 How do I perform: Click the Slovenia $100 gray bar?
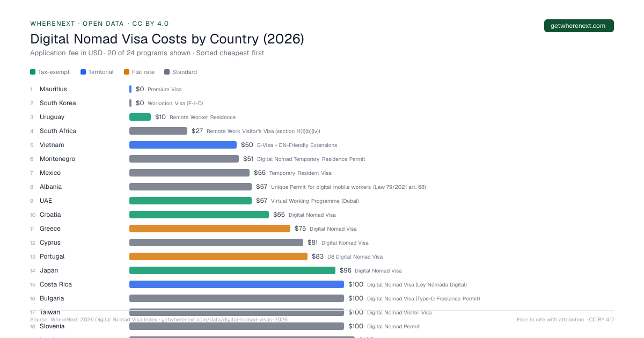click(237, 326)
